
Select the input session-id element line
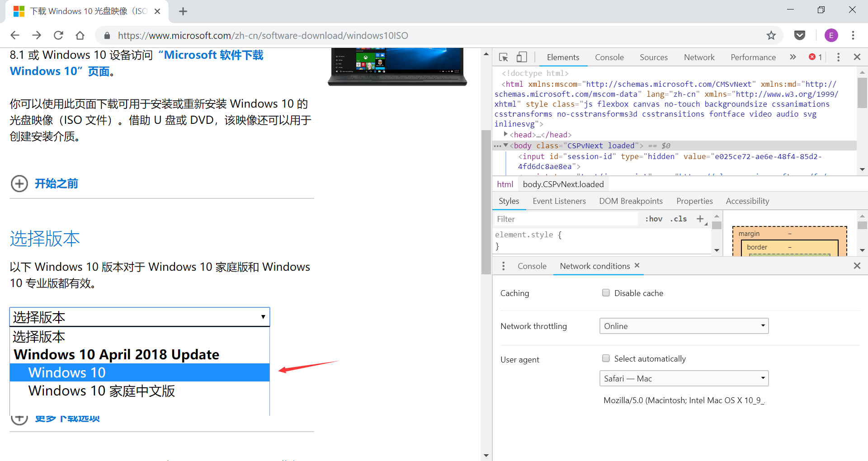(669, 161)
